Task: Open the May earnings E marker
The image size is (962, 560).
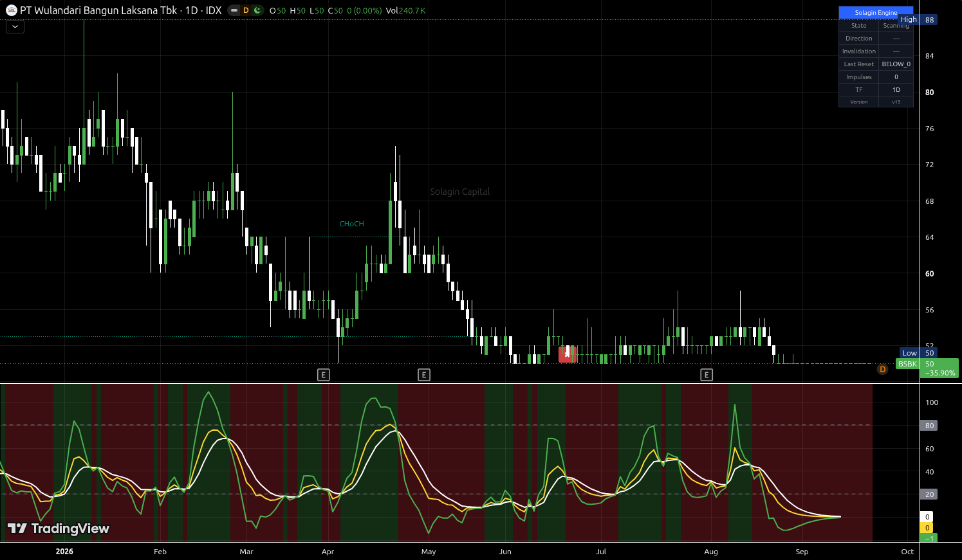Action: 423,375
